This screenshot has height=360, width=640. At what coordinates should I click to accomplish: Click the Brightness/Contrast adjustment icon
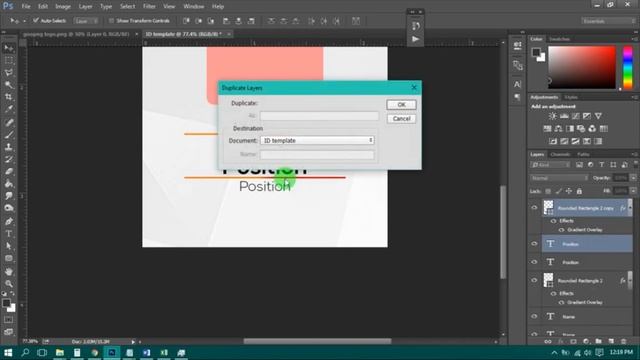tap(552, 116)
